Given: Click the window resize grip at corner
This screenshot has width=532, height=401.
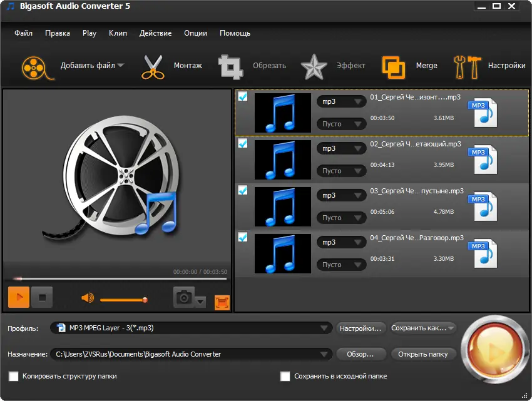Looking at the screenshot, I should click(524, 395).
